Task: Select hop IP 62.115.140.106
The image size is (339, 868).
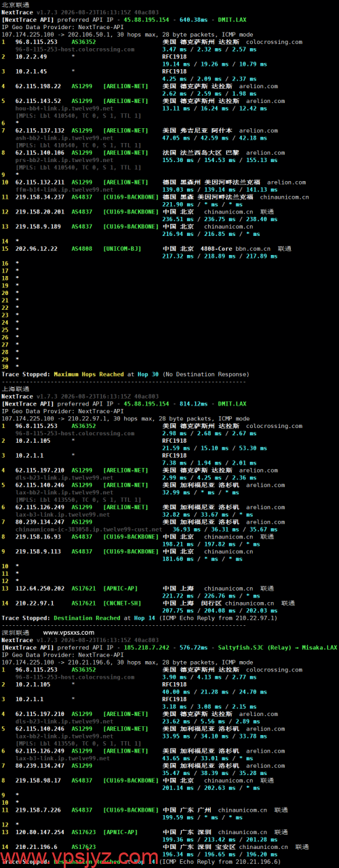Action: 40,153
